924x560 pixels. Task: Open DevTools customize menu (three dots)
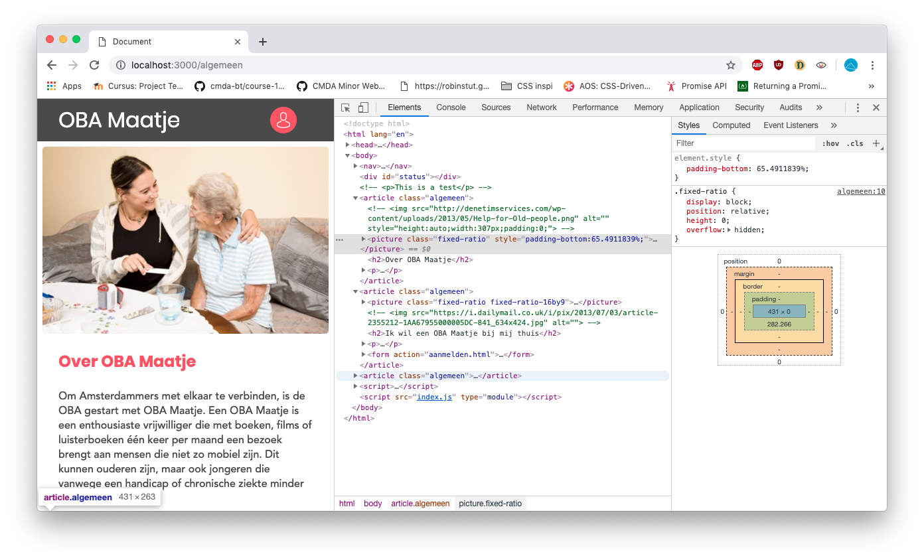858,107
